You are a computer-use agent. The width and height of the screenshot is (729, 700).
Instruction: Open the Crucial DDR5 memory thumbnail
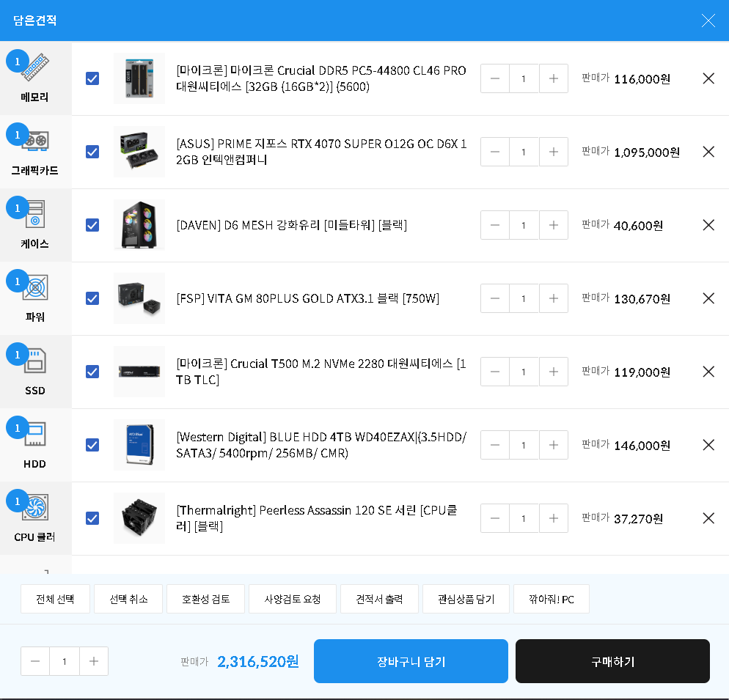click(139, 78)
